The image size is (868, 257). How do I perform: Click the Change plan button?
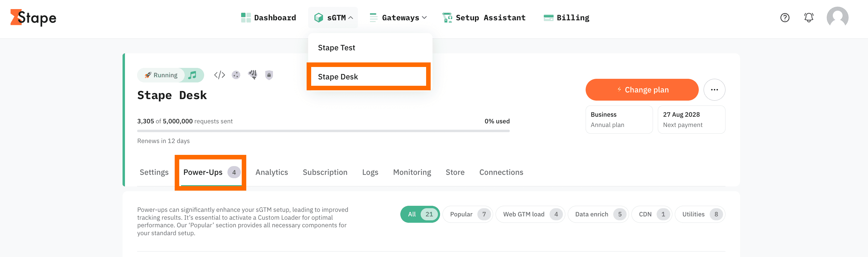click(x=641, y=90)
